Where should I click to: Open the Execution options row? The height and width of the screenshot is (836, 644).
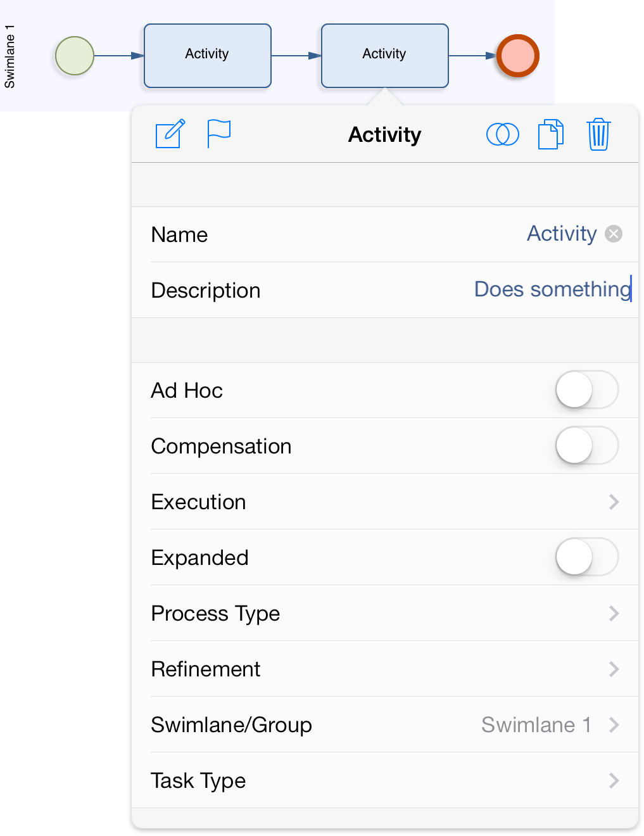tap(385, 502)
